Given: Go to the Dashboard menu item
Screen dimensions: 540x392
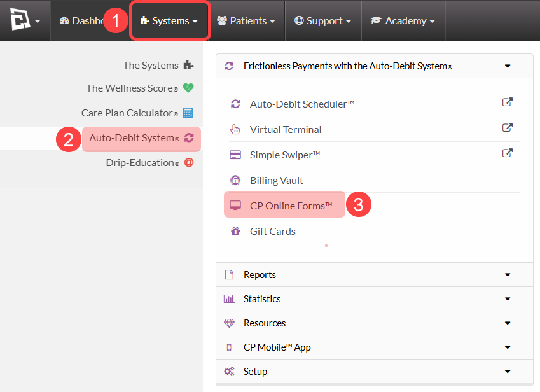Looking at the screenshot, I should click(82, 20).
